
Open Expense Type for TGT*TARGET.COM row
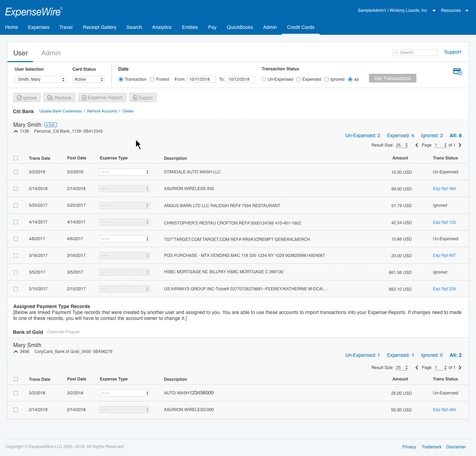[x=124, y=239]
